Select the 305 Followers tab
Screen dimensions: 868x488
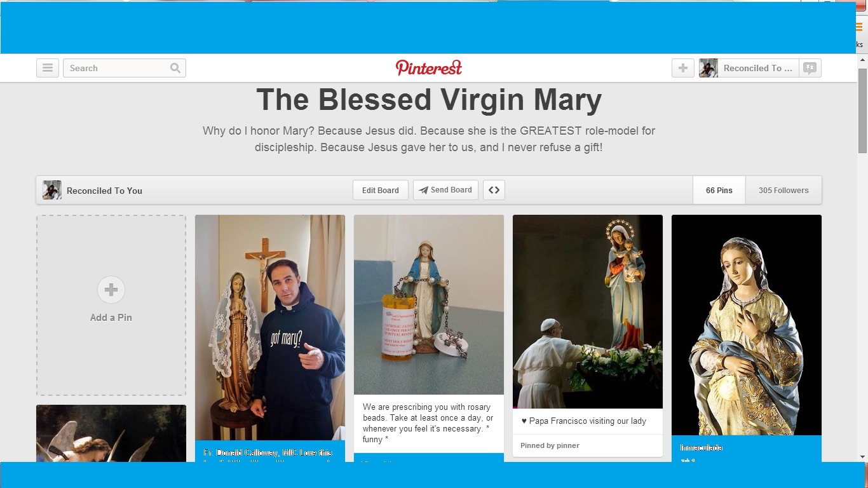coord(783,190)
